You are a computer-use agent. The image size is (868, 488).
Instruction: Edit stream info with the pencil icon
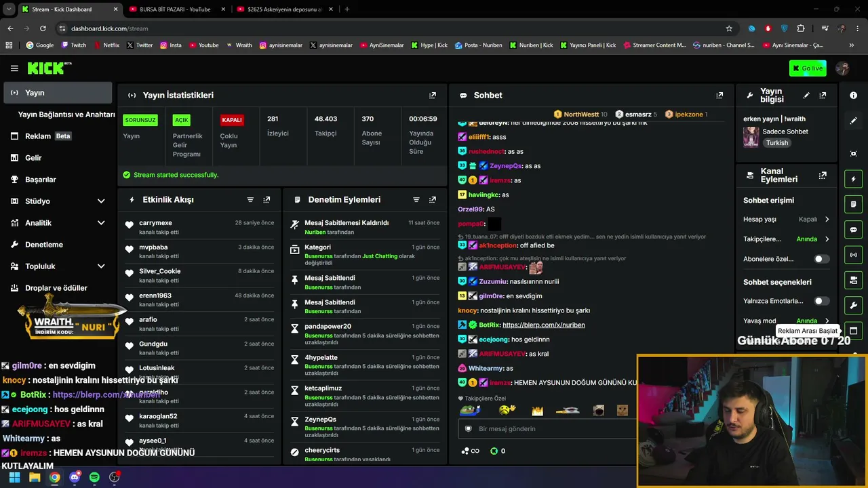[x=806, y=96]
